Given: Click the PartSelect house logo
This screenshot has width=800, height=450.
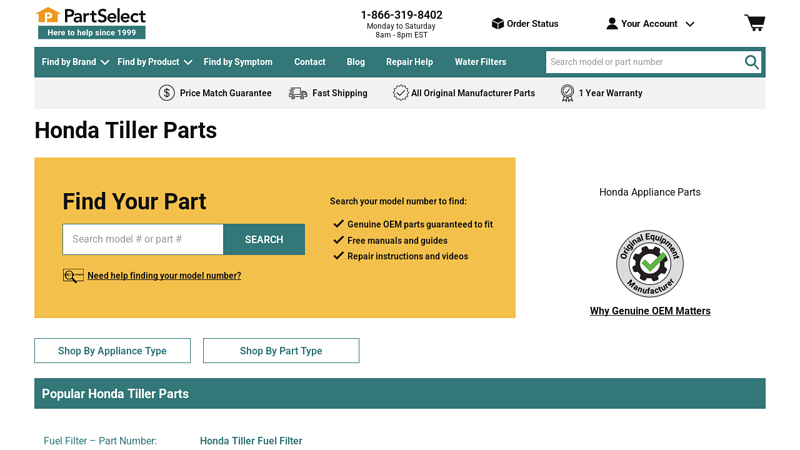Looking at the screenshot, I should tap(47, 15).
